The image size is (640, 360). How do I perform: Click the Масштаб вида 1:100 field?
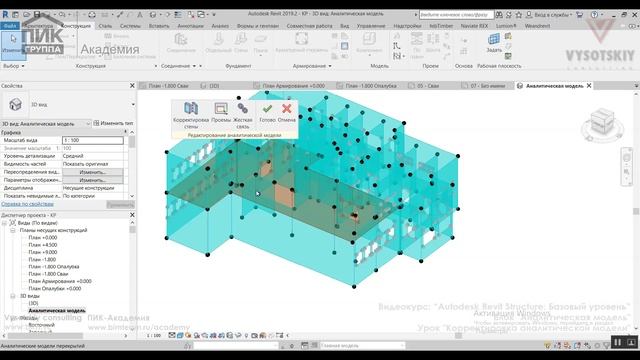(93, 140)
